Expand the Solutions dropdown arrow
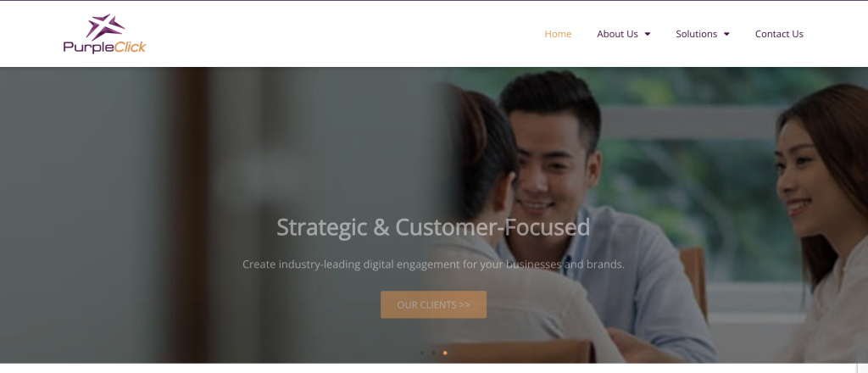The height and width of the screenshot is (373, 868). (x=726, y=34)
